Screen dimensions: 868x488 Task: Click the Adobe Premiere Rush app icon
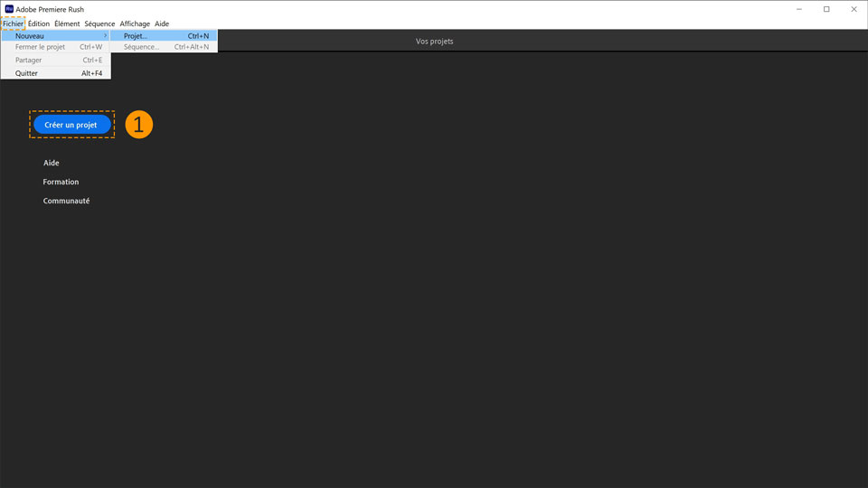tap(9, 9)
